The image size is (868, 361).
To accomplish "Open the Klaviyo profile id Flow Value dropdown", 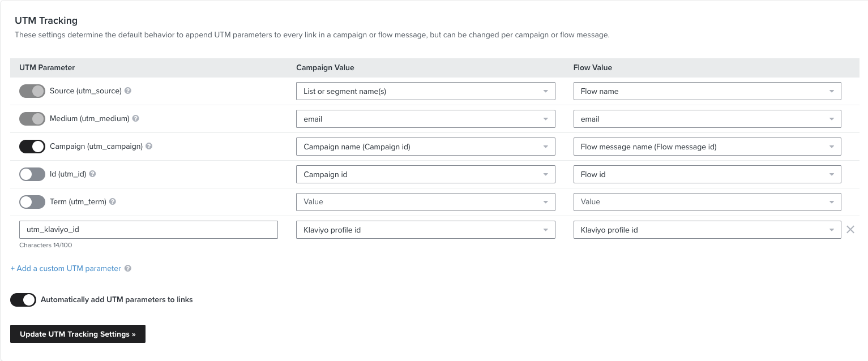I will [x=707, y=230].
